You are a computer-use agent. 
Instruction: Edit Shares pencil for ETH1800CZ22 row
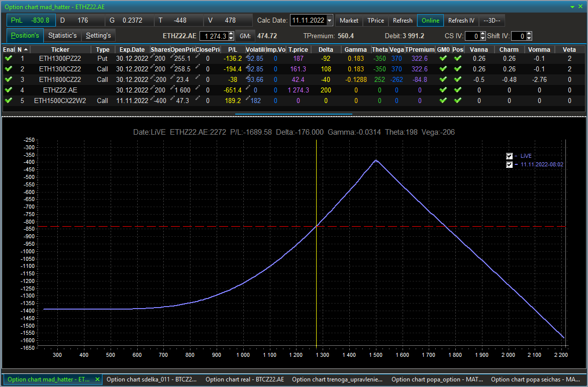(152, 77)
